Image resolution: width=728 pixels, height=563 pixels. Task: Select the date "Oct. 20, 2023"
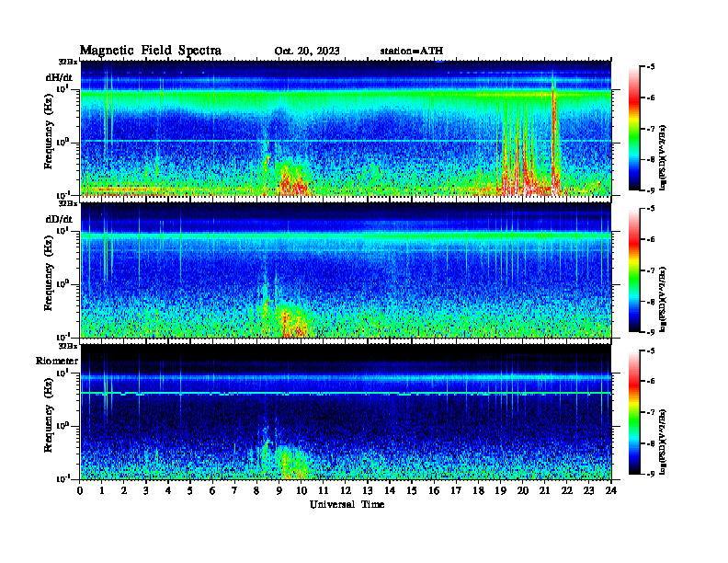coord(307,52)
